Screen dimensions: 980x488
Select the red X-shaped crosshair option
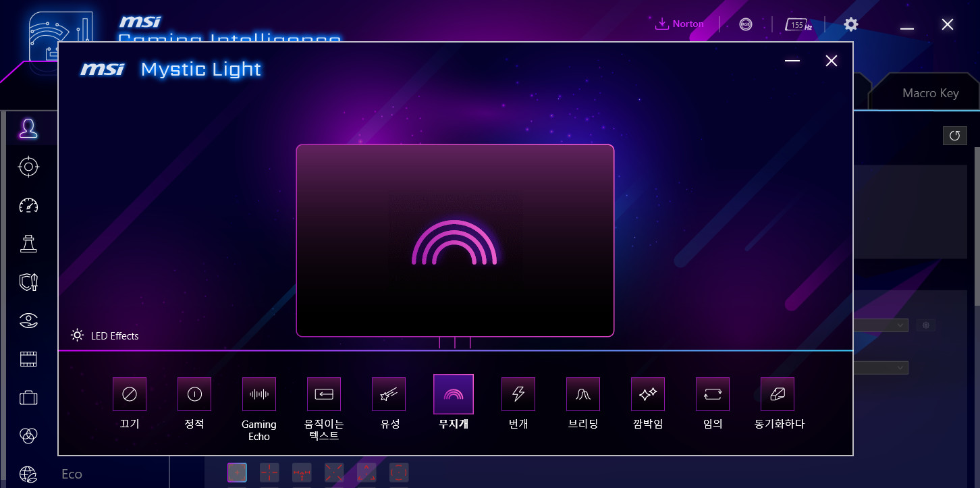[334, 472]
